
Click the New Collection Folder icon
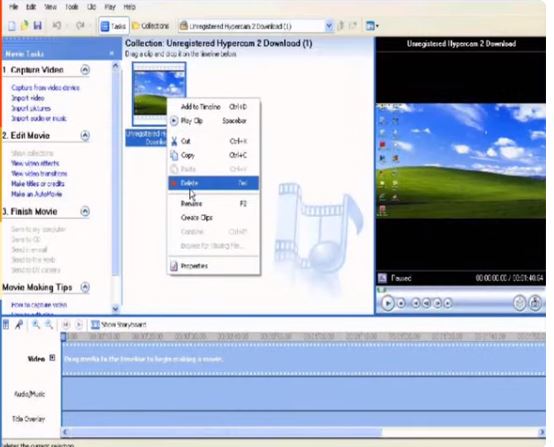(353, 26)
